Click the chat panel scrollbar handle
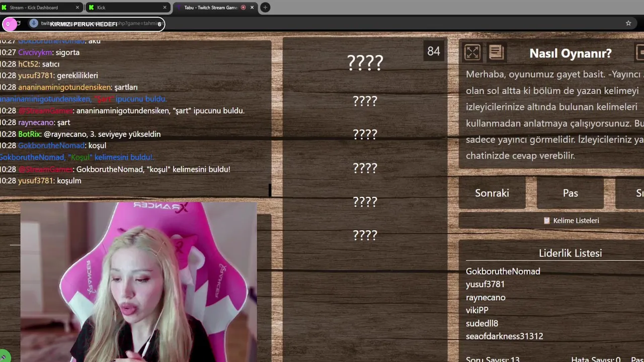Screen dimensions: 644x362 click(270, 190)
